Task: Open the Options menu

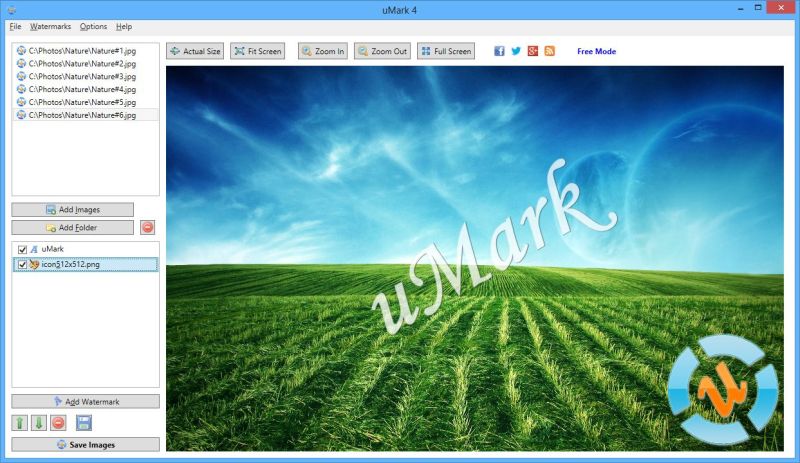Action: 93,26
